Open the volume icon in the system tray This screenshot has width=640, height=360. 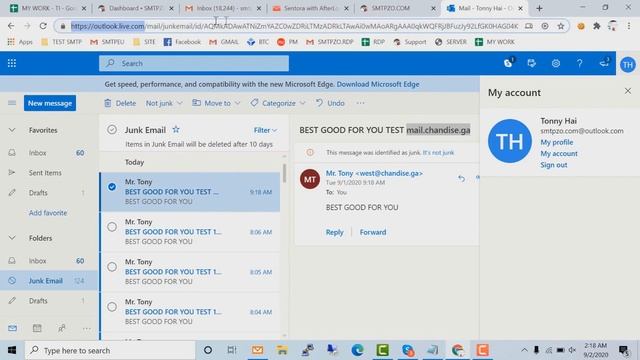point(573,350)
